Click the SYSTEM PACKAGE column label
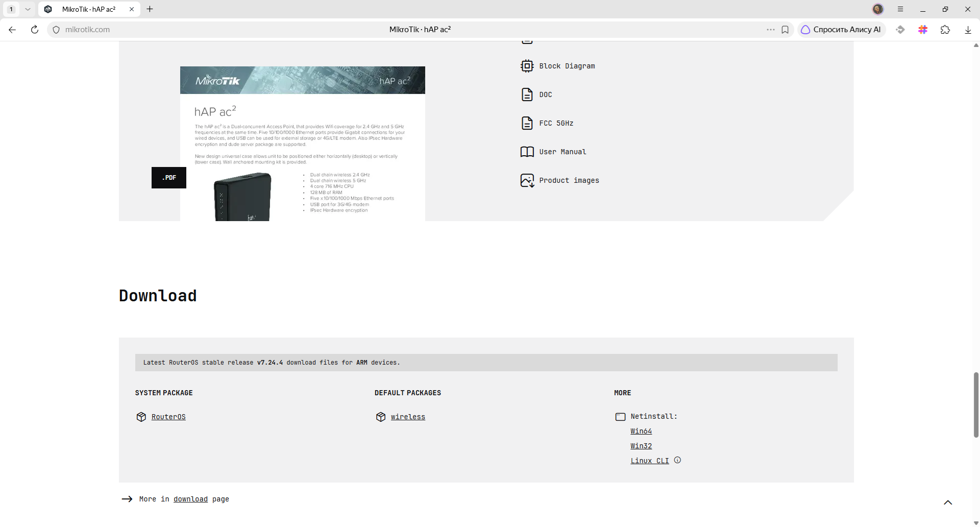 click(x=164, y=393)
